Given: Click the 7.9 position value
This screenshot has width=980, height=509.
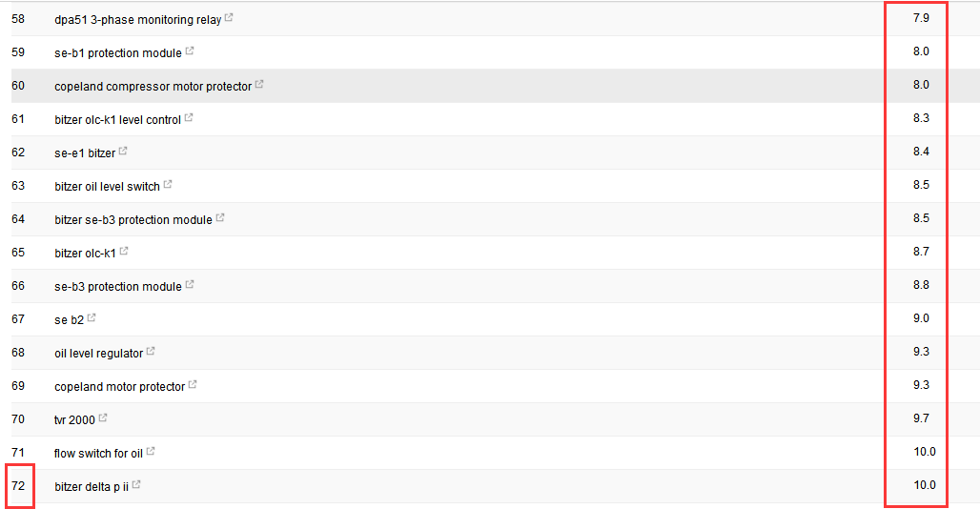Looking at the screenshot, I should [x=921, y=18].
